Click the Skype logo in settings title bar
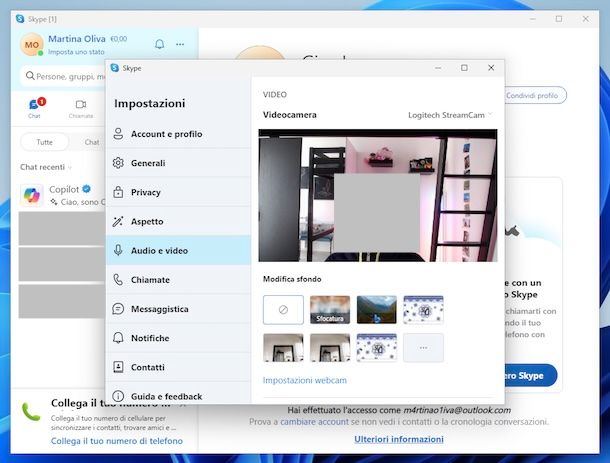The image size is (610, 463). click(115, 68)
